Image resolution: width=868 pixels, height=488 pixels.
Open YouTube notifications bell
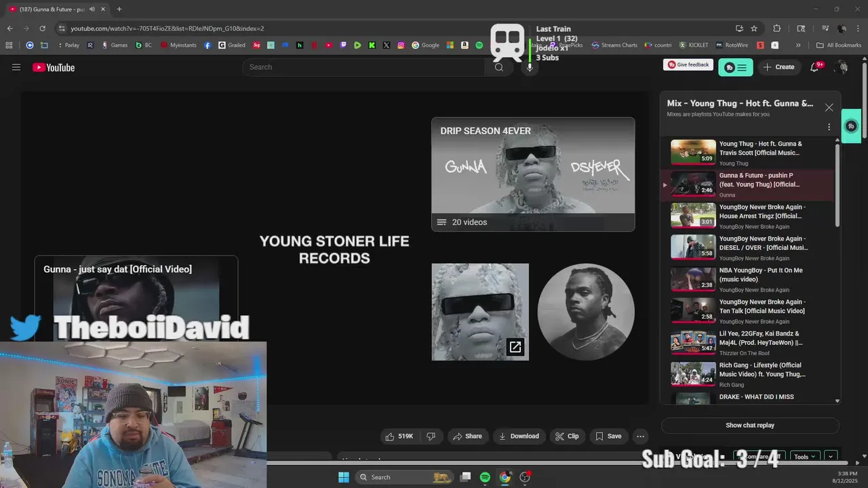click(815, 67)
